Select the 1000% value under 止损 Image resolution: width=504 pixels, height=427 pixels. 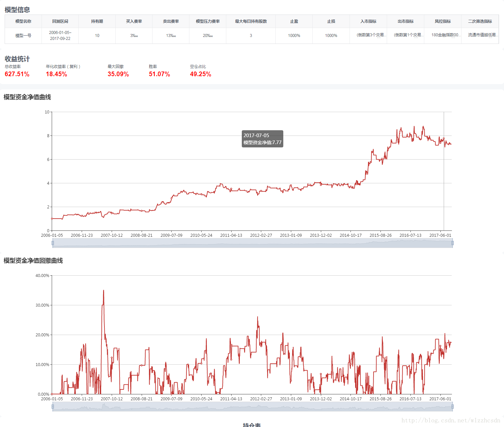point(331,36)
